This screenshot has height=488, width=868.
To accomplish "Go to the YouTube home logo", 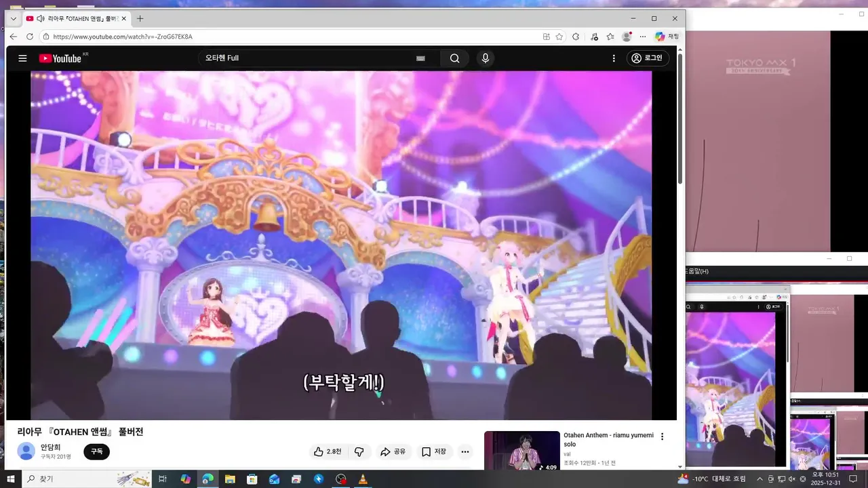I will point(60,58).
